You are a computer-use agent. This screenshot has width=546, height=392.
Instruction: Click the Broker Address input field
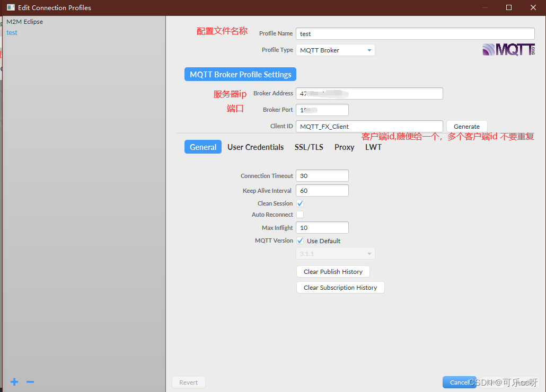tap(369, 94)
